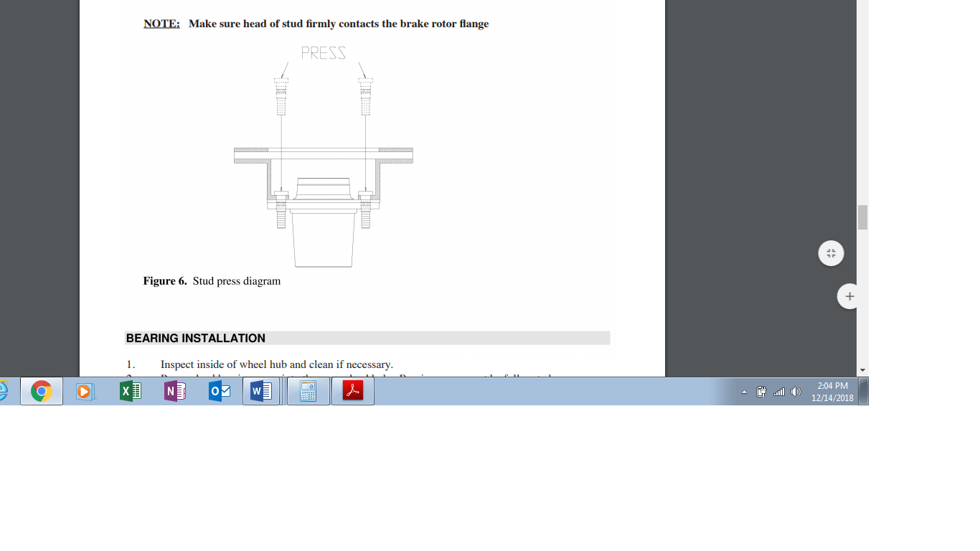Open Google Chrome from the taskbar
The width and height of the screenshot is (980, 551).
pos(42,392)
